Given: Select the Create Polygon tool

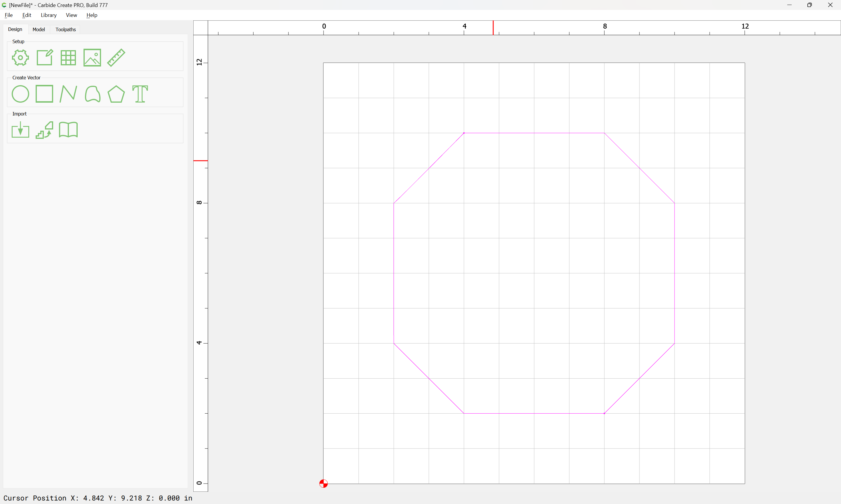Looking at the screenshot, I should coord(116,94).
